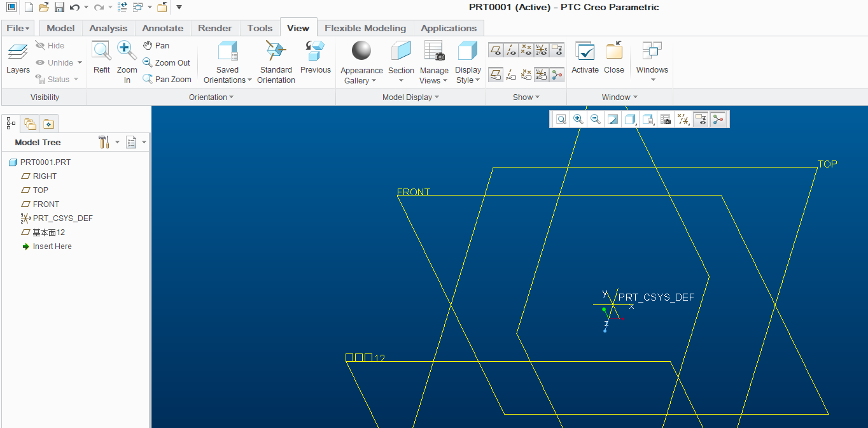Apply the Standard Orientation
This screenshot has height=428, width=868.
pyautogui.click(x=276, y=62)
